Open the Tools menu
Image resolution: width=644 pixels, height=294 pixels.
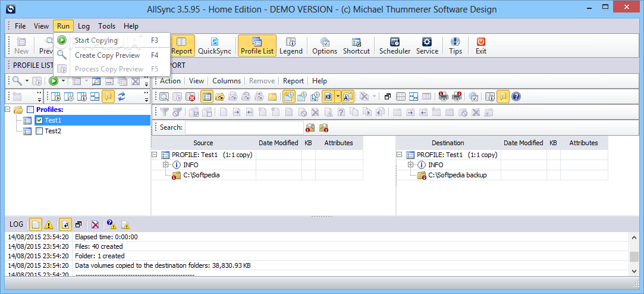pyautogui.click(x=107, y=26)
